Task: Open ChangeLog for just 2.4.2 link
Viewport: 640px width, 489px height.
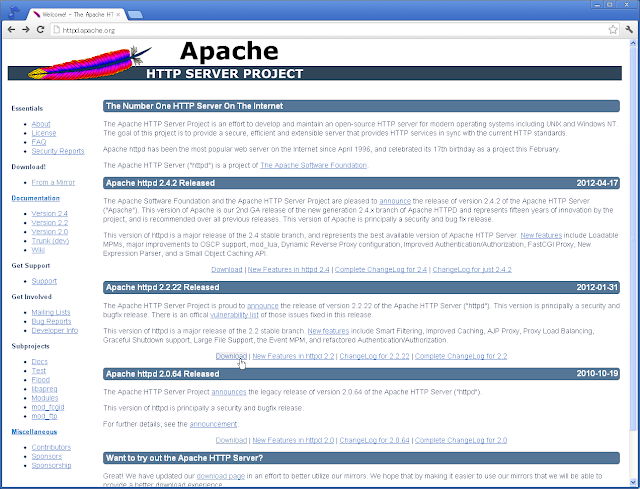Action: (x=472, y=270)
